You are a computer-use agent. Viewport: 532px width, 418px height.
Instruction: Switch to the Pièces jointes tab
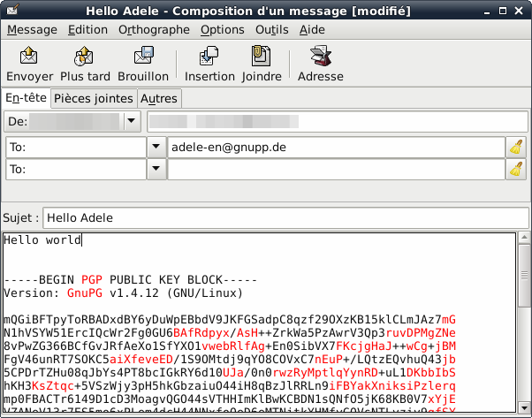click(x=93, y=98)
